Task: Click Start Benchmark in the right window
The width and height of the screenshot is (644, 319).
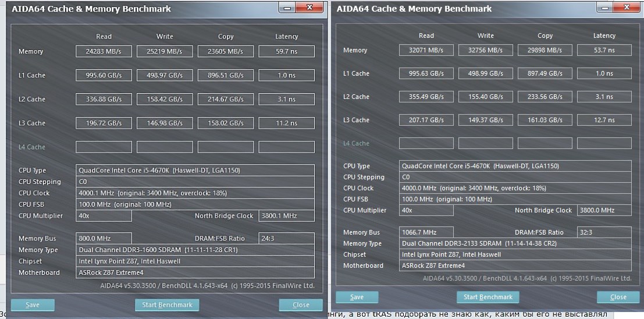Action: (488, 297)
